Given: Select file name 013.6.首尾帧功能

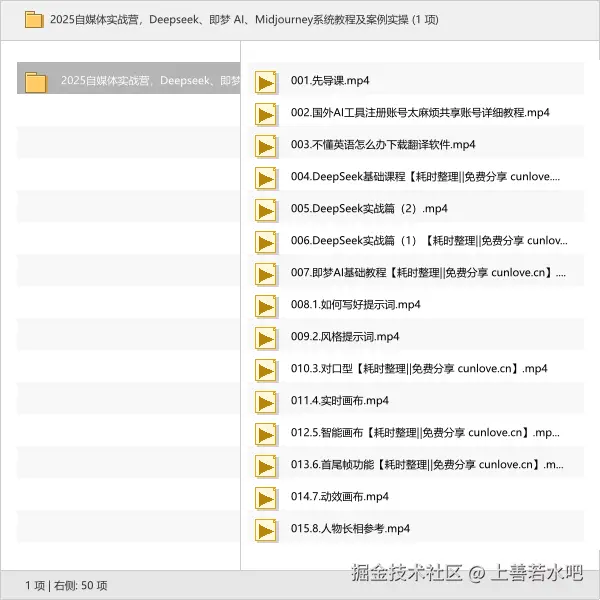Looking at the screenshot, I should tap(427, 465).
